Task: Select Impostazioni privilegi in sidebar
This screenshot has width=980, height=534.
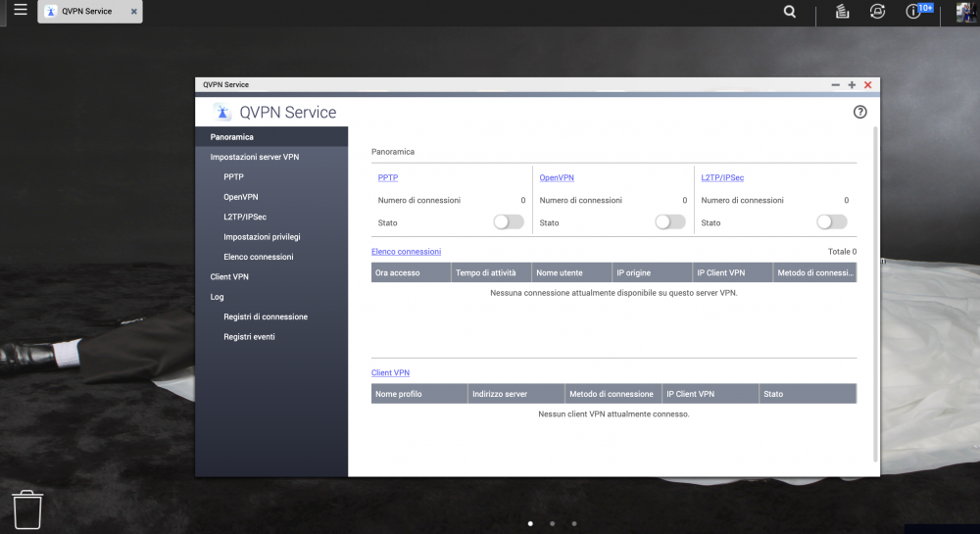Action: pyautogui.click(x=262, y=237)
